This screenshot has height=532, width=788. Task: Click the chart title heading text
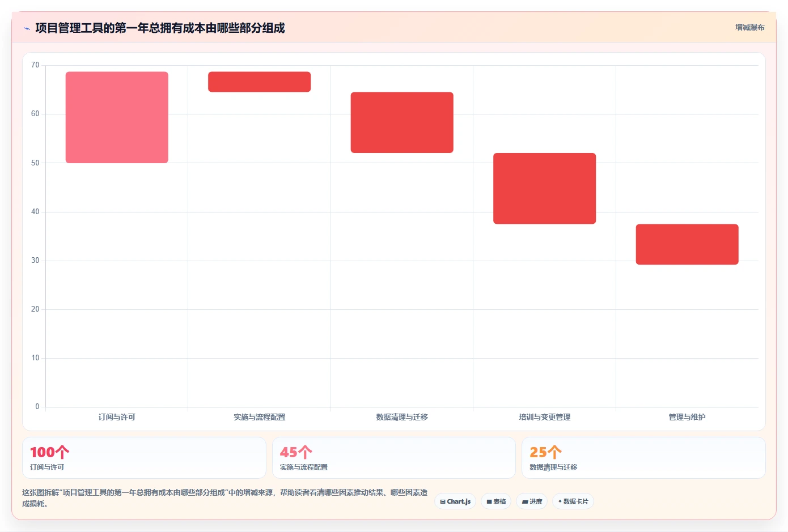160,28
